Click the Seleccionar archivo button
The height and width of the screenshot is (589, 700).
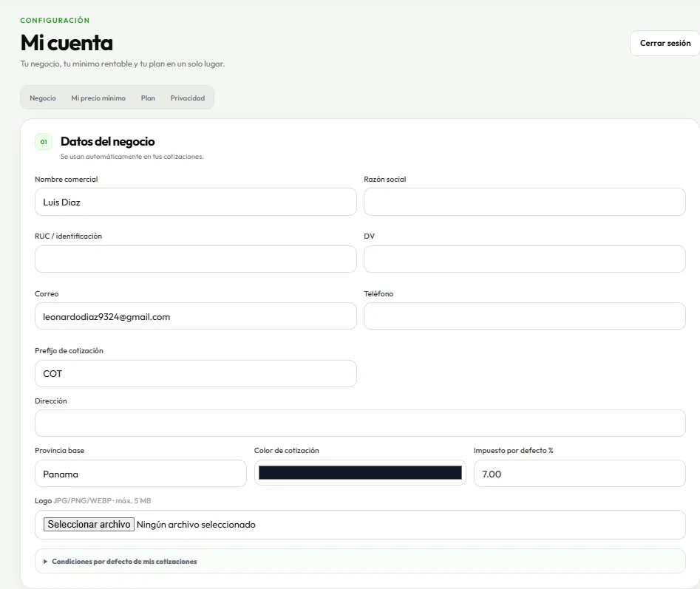tap(89, 524)
